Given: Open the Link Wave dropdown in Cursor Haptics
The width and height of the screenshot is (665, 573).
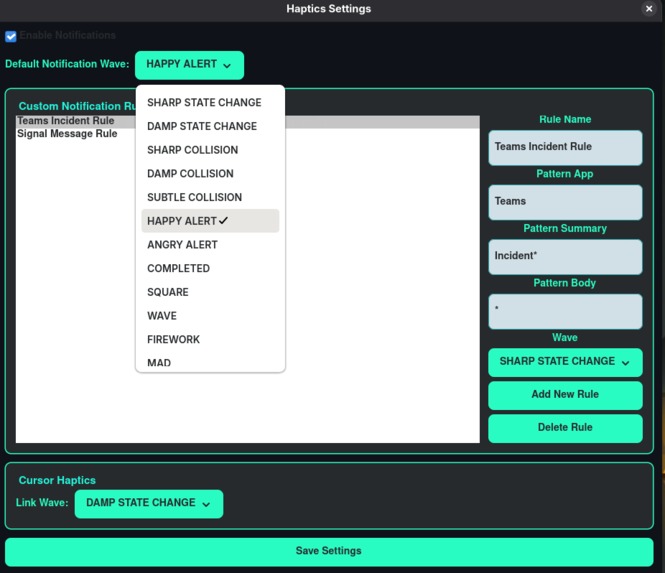Looking at the screenshot, I should click(149, 503).
